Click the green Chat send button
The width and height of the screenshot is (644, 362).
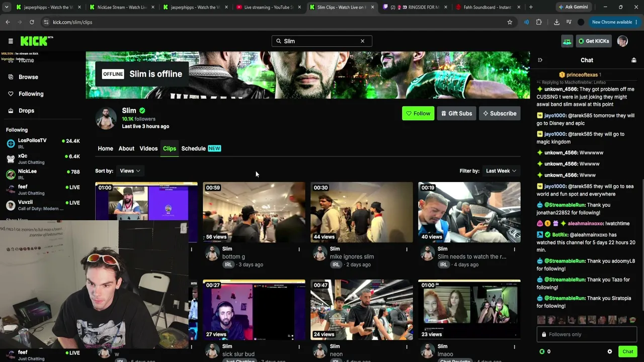(627, 351)
